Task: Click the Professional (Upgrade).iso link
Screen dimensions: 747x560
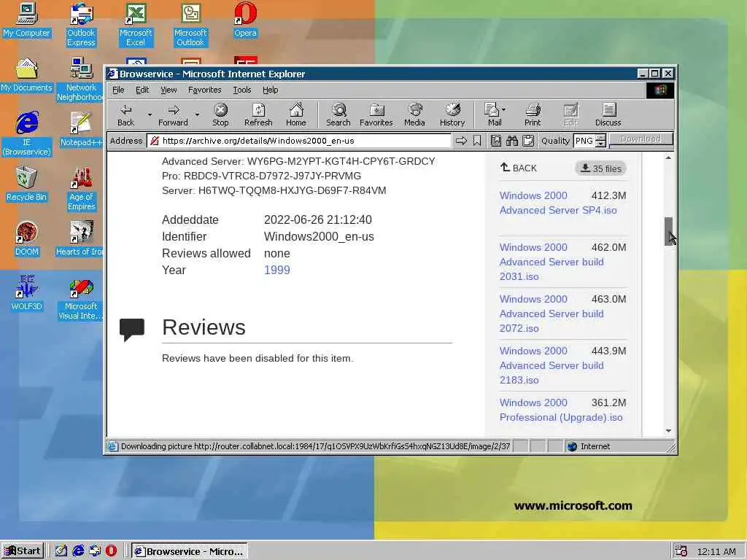Action: pos(561,410)
